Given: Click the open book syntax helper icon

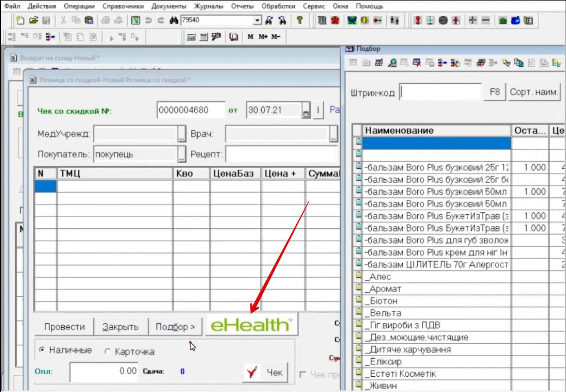Looking at the screenshot, I should coord(234,37).
